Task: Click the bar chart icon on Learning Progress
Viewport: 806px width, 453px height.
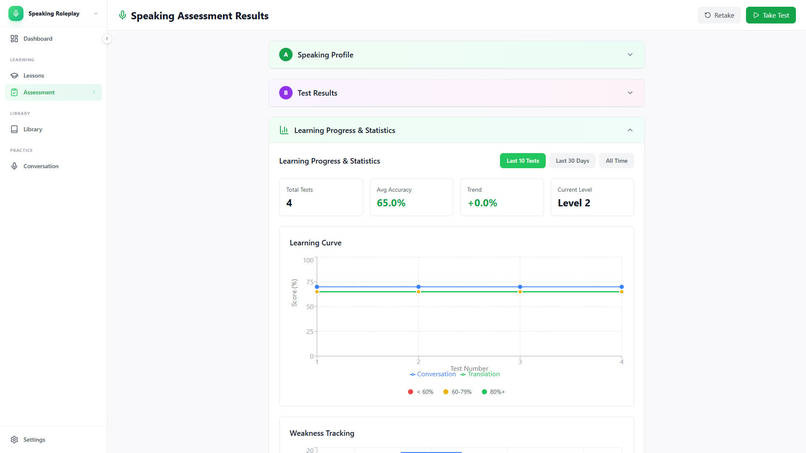Action: (x=284, y=130)
